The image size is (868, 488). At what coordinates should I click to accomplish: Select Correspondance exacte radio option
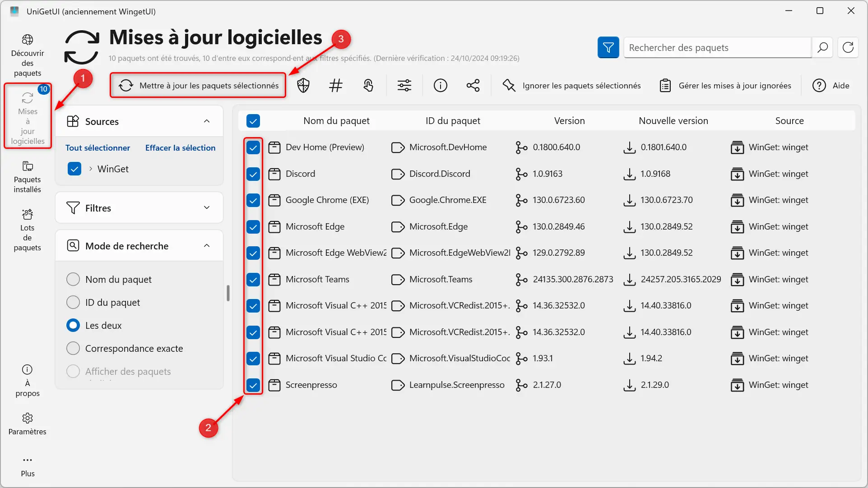click(73, 348)
